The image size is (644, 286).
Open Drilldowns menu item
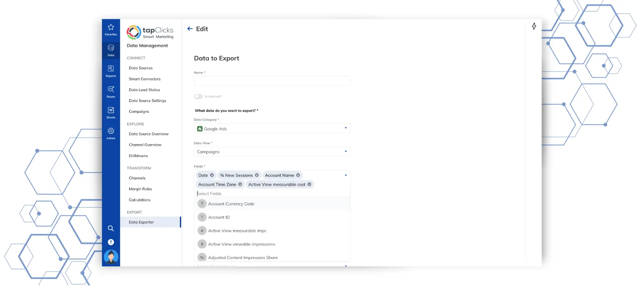[138, 156]
